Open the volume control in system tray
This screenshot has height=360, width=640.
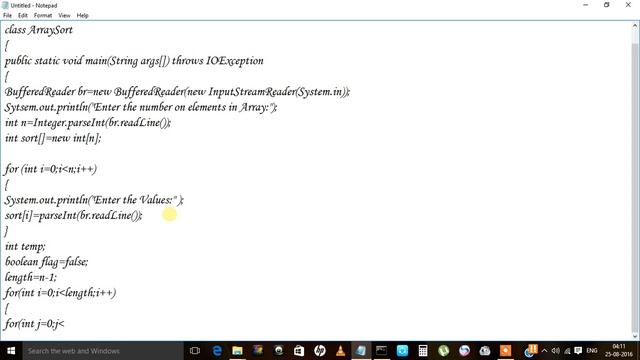click(556, 351)
